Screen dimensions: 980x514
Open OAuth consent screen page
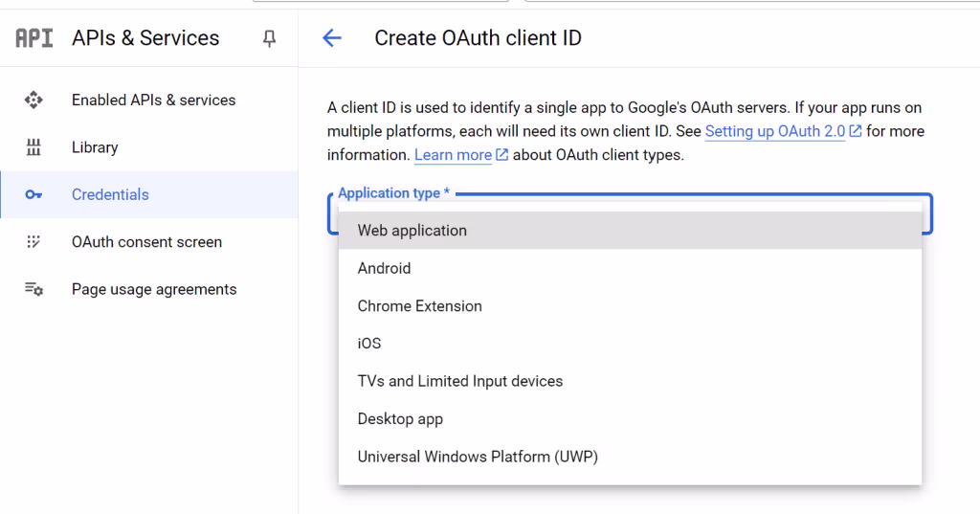tap(148, 242)
